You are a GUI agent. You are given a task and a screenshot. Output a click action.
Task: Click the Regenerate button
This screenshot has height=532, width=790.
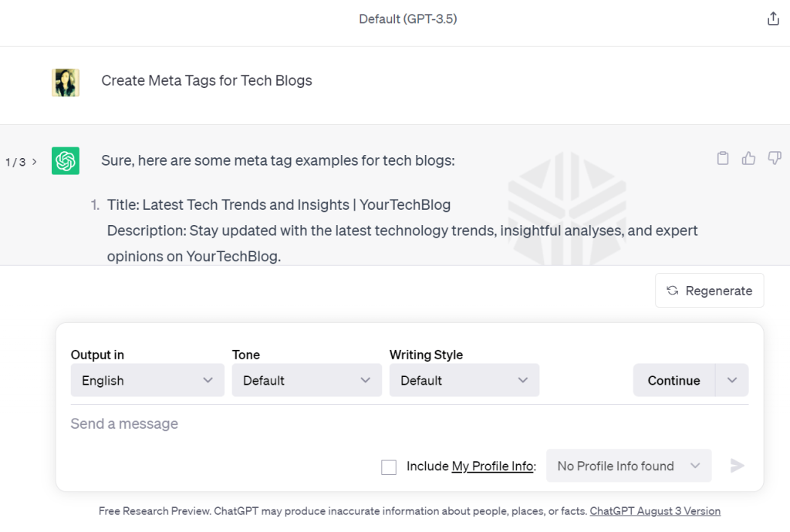(x=709, y=291)
